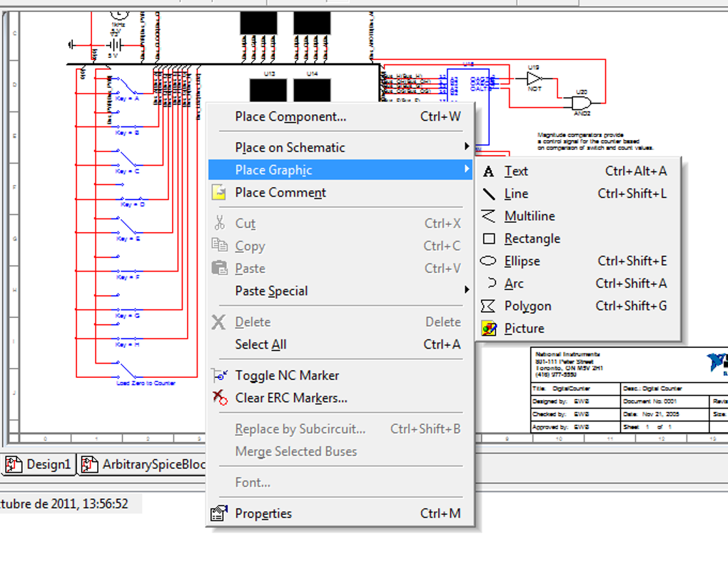This screenshot has width=728, height=565.
Task: Open Properties via its icon
Action: tap(219, 513)
